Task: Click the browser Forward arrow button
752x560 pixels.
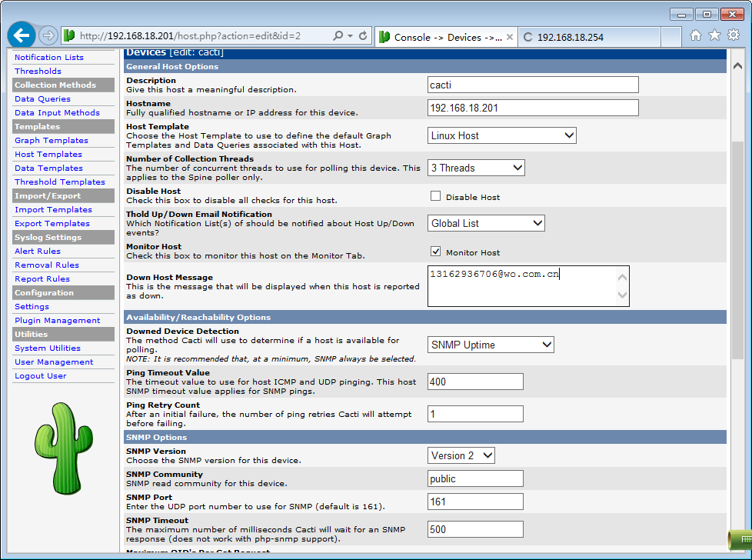Action: [48, 35]
